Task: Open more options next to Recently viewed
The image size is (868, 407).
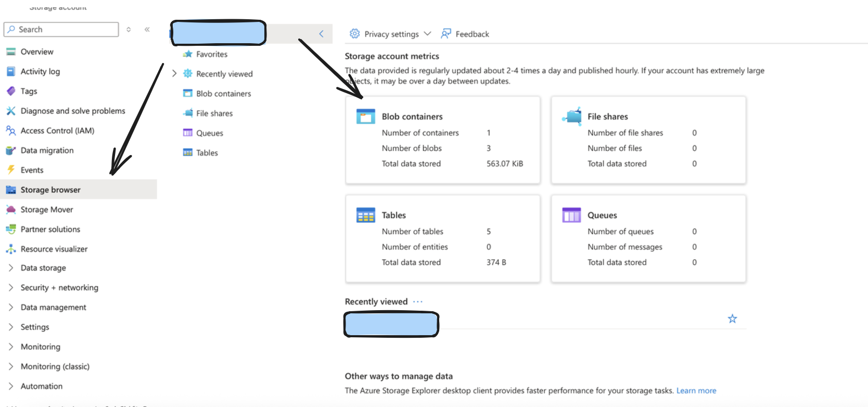Action: [x=418, y=301]
